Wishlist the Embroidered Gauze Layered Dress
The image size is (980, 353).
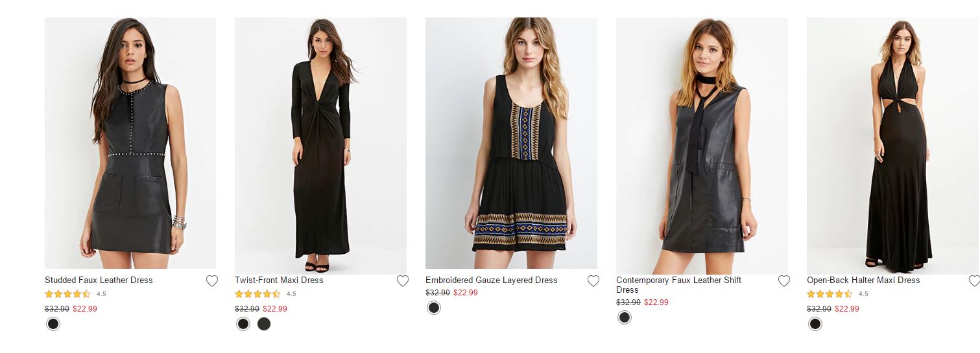tap(593, 281)
